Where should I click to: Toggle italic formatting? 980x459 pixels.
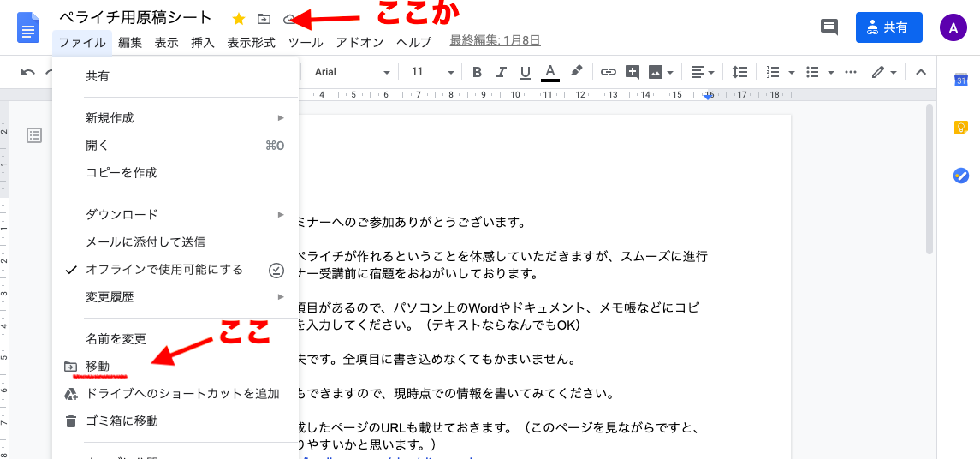(501, 72)
